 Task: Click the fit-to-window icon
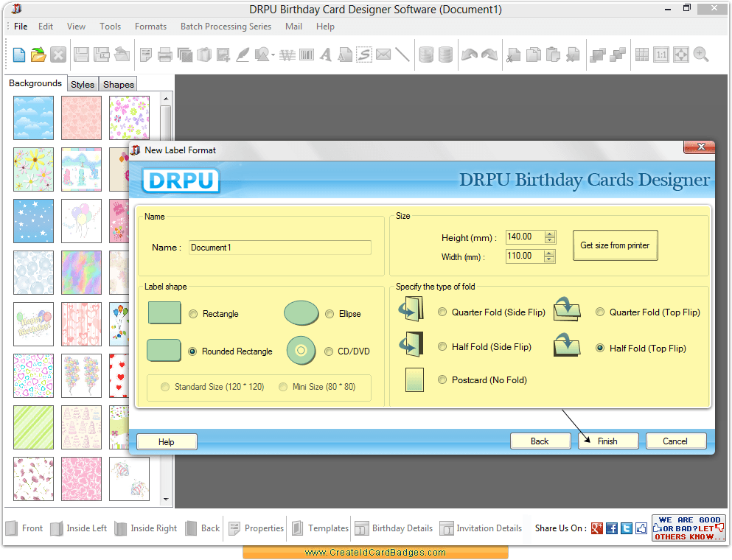click(x=681, y=55)
